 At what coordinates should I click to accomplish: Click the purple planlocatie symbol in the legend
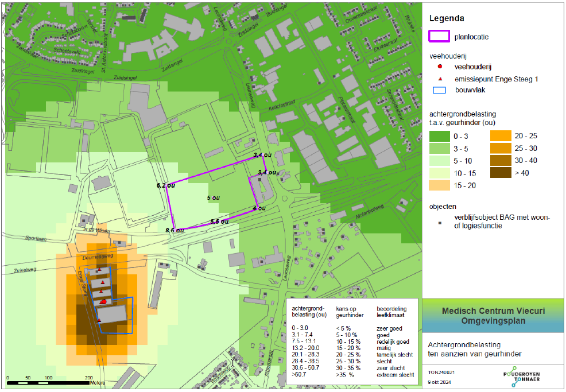tap(440, 36)
